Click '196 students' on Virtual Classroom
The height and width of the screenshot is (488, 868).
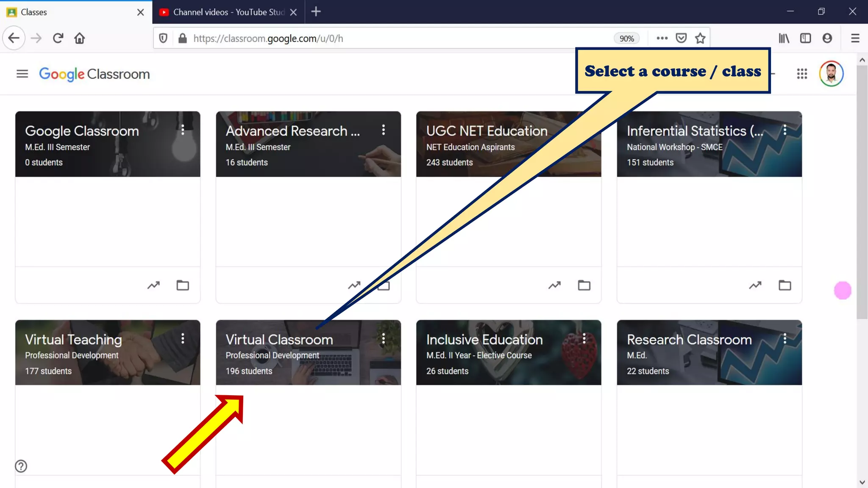249,371
